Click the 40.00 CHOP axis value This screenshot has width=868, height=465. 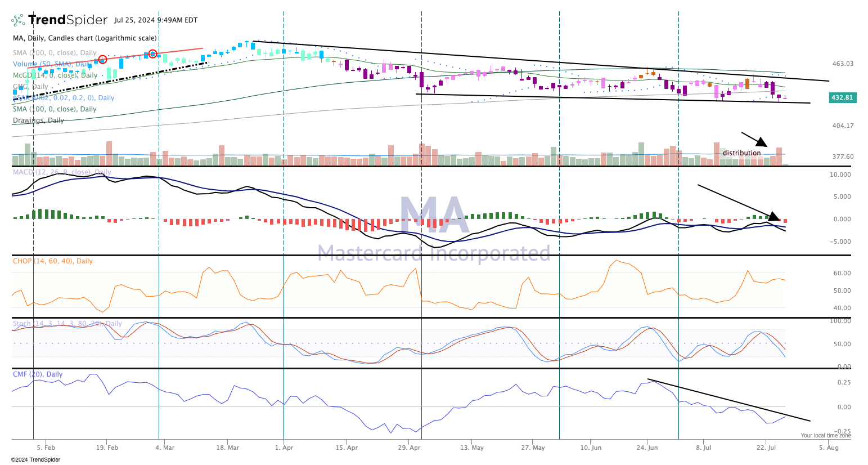(842, 308)
